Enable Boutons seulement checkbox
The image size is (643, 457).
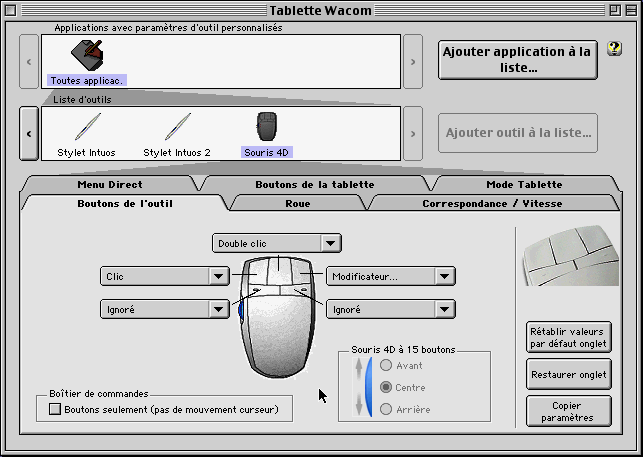(x=55, y=409)
